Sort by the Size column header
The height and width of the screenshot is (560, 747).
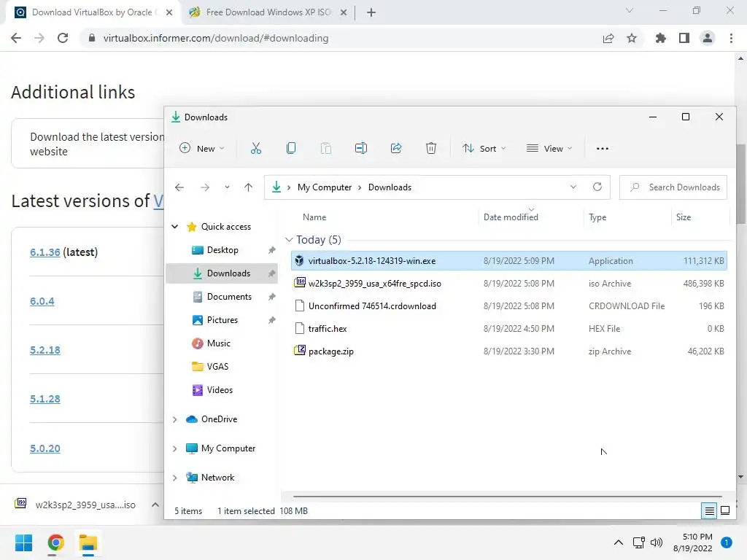pyautogui.click(x=683, y=217)
